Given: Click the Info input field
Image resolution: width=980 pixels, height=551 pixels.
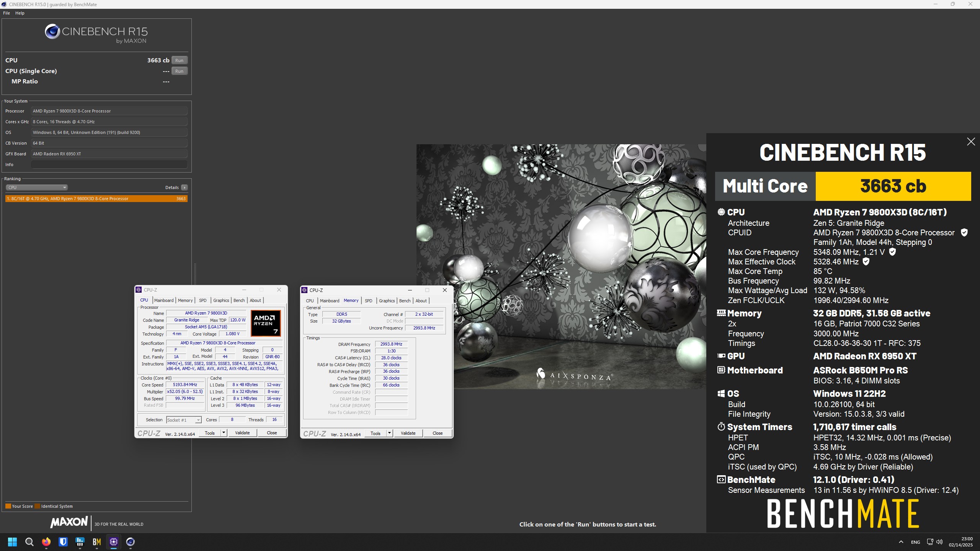Looking at the screenshot, I should [109, 165].
